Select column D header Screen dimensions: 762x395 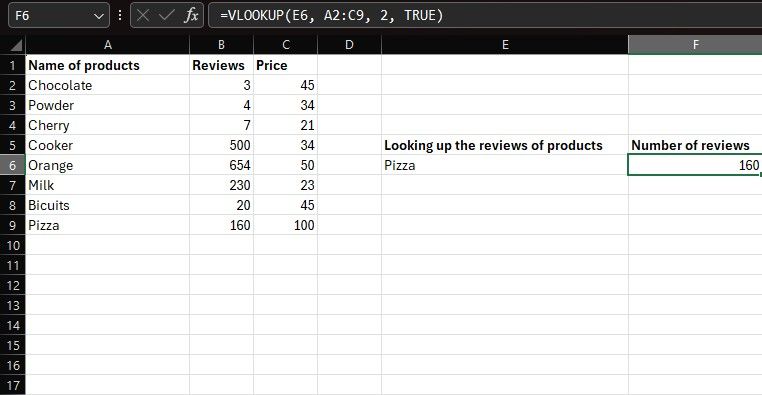pos(349,45)
